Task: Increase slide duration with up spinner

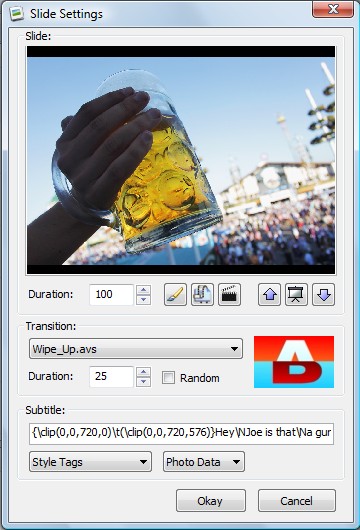Action: pos(144,290)
